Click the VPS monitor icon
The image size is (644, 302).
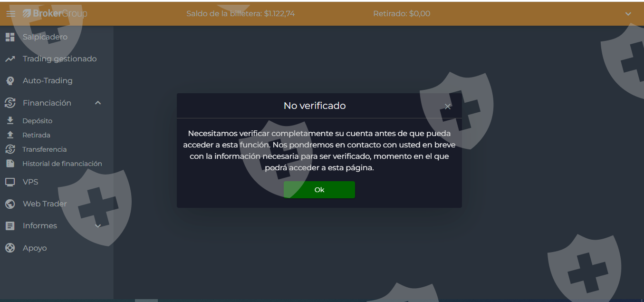[x=10, y=182]
